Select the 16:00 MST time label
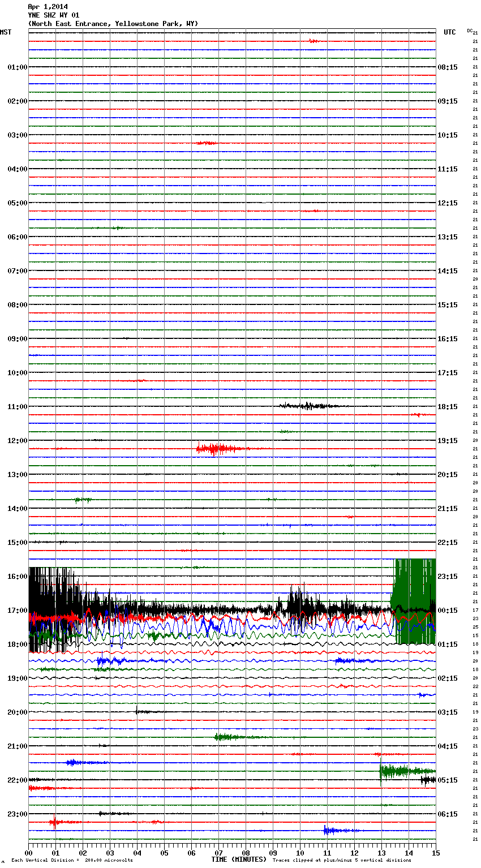This screenshot has height=868, width=481. click(18, 577)
